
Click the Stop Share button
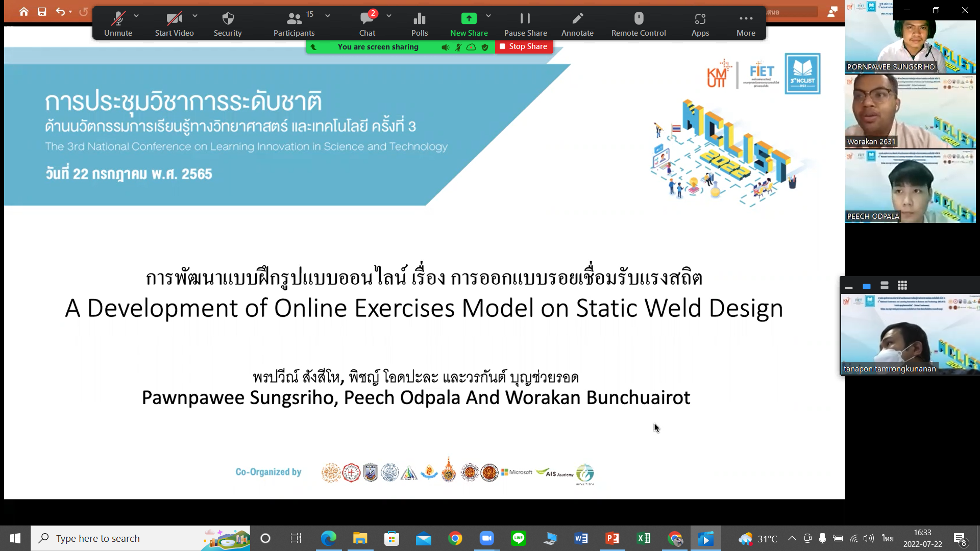(x=524, y=46)
